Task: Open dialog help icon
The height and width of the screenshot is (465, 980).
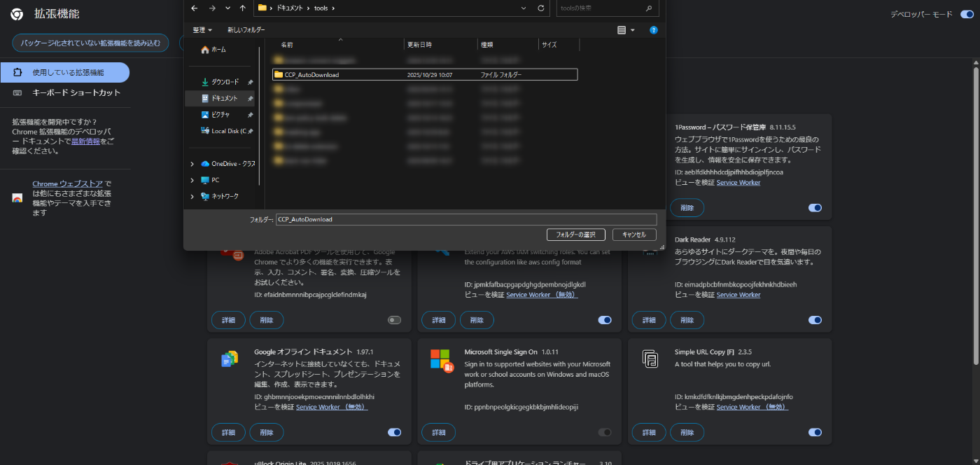Action: click(x=653, y=30)
